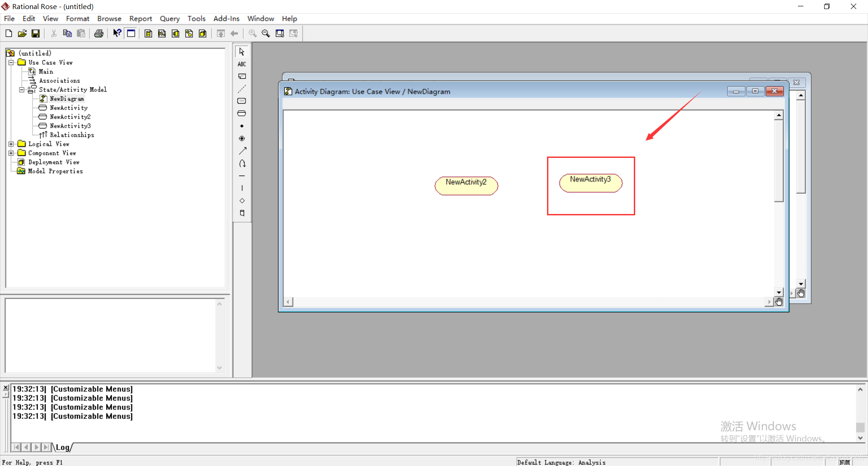This screenshot has width=868, height=466.
Task: Expand the Logical View folder
Action: tap(11, 144)
